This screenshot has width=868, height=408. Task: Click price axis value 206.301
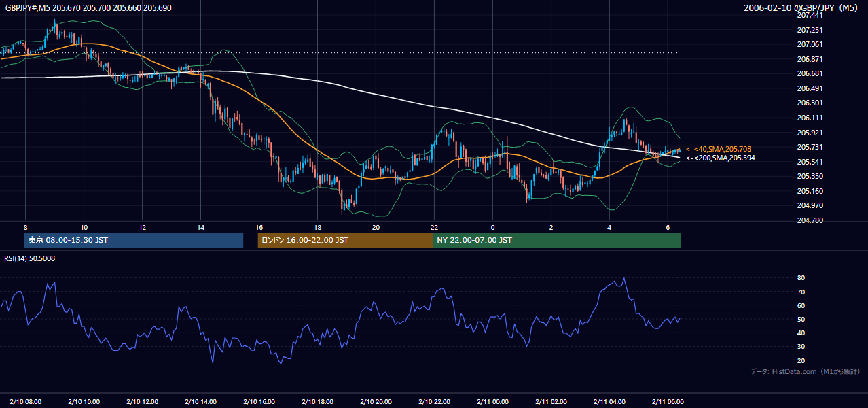pyautogui.click(x=809, y=103)
